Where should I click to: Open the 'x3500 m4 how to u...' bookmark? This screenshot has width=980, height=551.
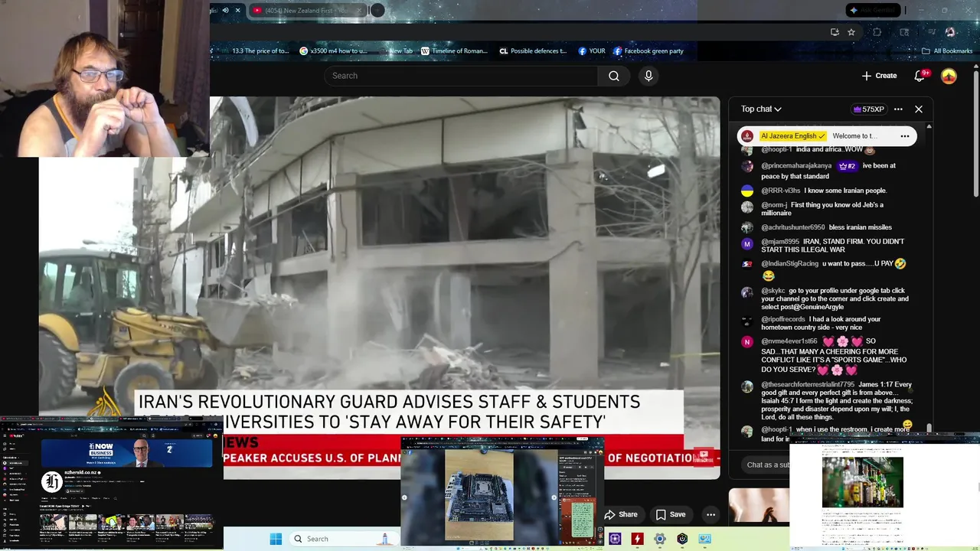[x=334, y=51]
